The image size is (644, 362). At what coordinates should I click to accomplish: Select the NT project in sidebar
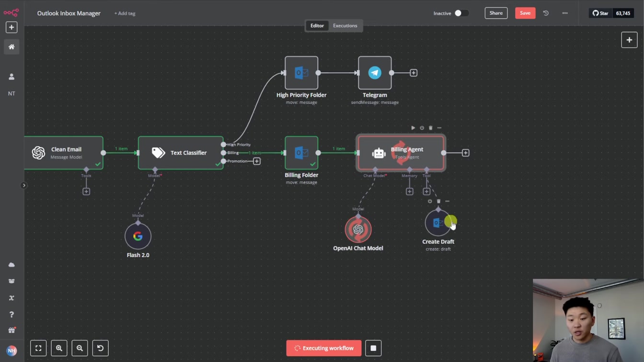[x=11, y=93]
